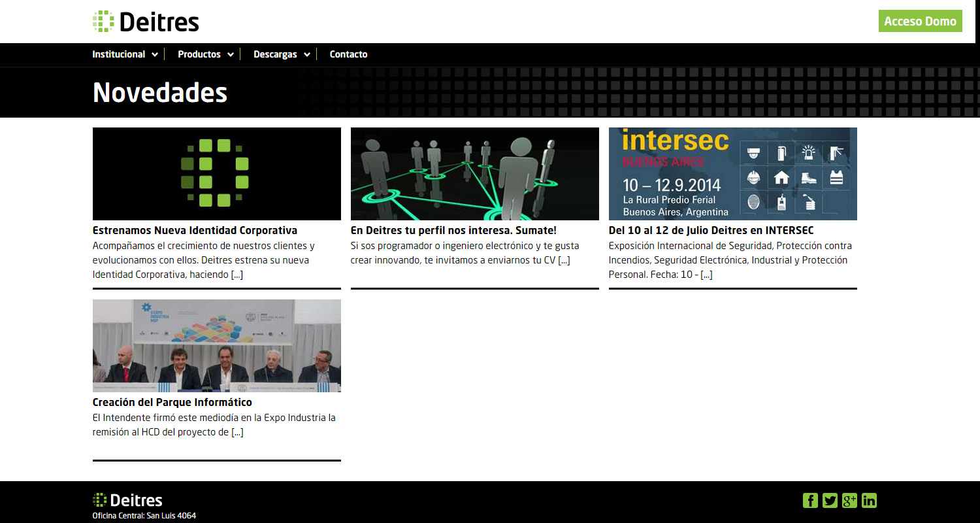Click the Novedades page heading
The image size is (980, 523).
click(160, 92)
